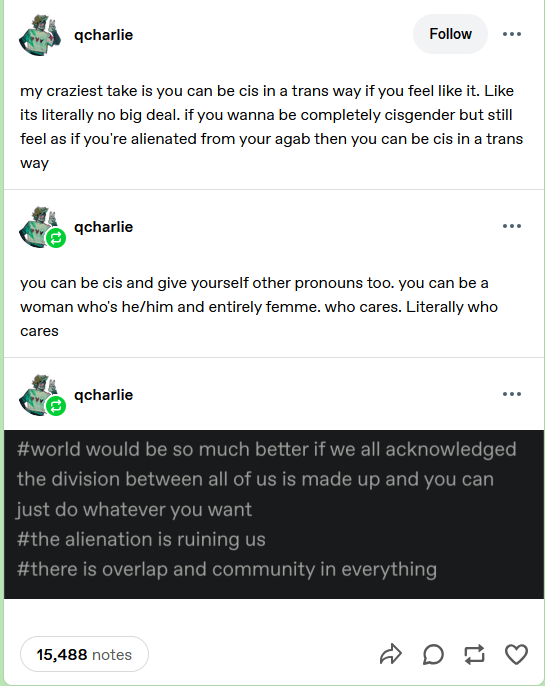This screenshot has width=545, height=686.
Task: Open the qcharlie username link in the third post
Action: coord(103,395)
